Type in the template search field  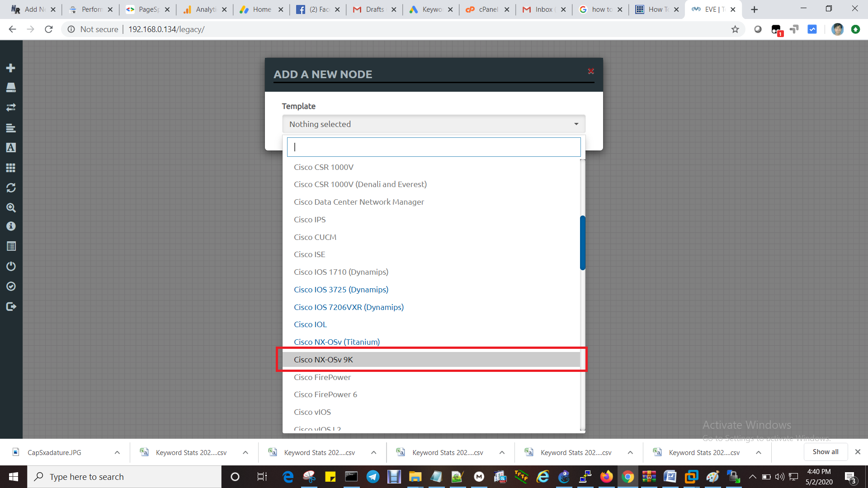tap(433, 146)
